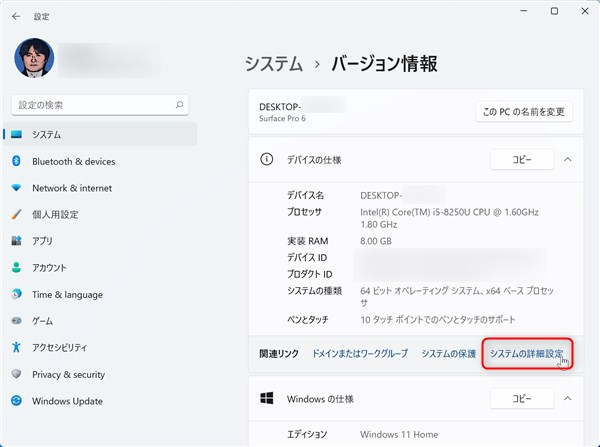Click the Bluetooth icon in sidebar

click(x=16, y=161)
